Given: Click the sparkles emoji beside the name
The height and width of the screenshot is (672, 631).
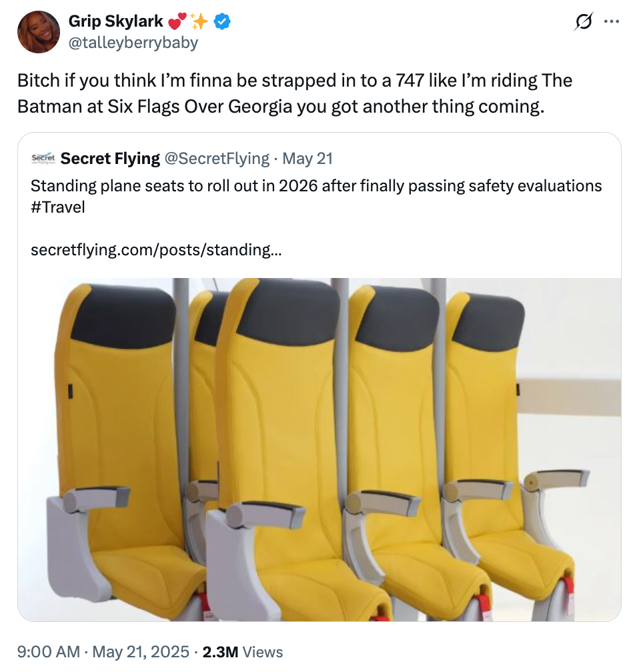Looking at the screenshot, I should click(x=199, y=22).
